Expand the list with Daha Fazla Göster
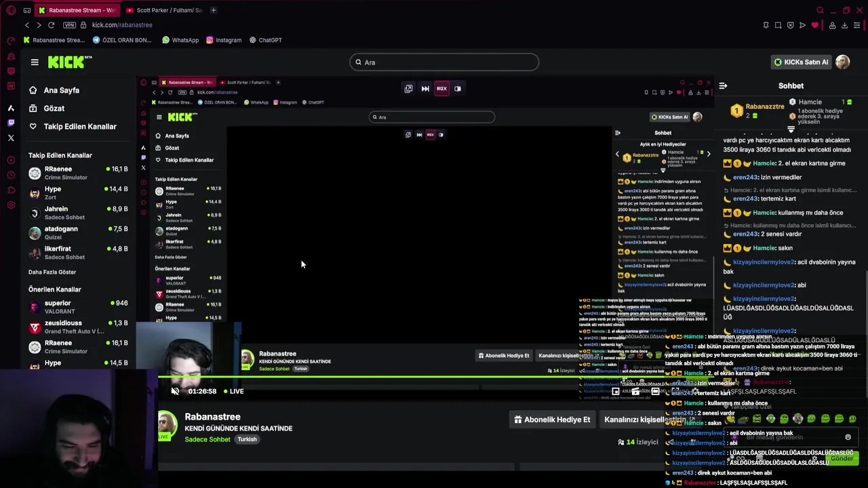Image resolution: width=868 pixels, height=488 pixels. [52, 272]
